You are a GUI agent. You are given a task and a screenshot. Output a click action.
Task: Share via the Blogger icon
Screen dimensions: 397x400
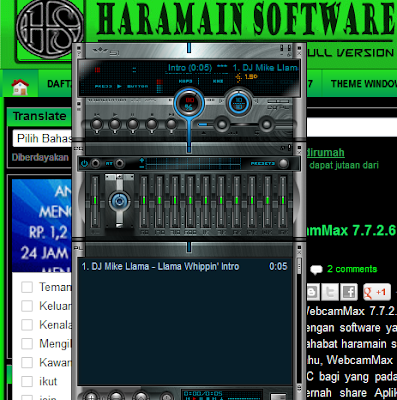coord(313,292)
